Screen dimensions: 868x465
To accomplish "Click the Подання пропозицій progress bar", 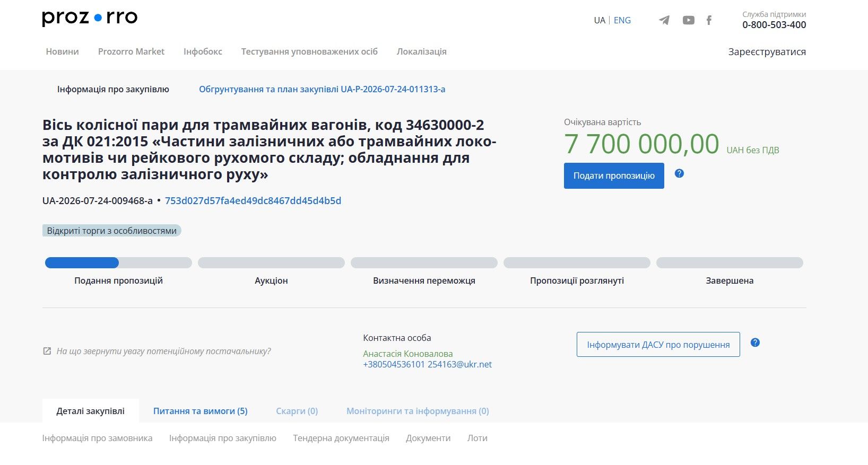I will [118, 262].
